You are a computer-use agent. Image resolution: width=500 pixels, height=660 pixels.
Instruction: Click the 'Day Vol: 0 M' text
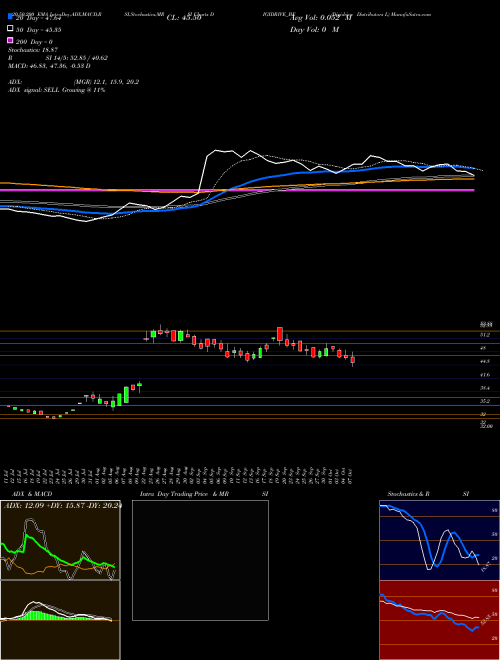coord(314,29)
